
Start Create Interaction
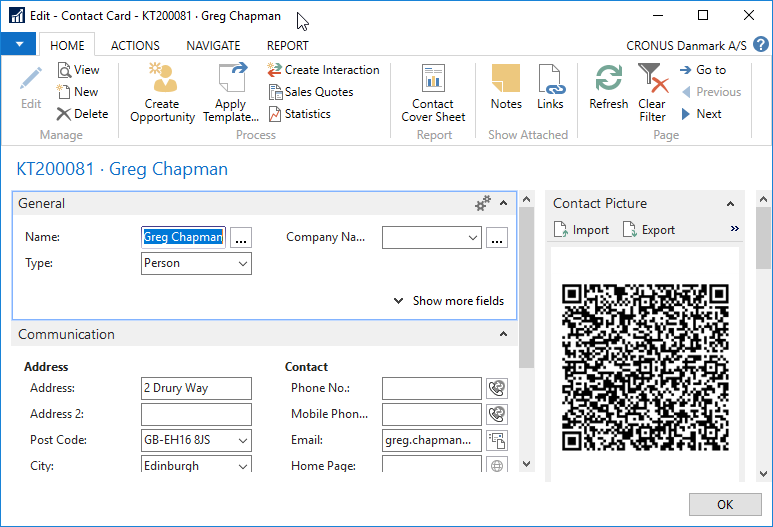click(x=323, y=70)
